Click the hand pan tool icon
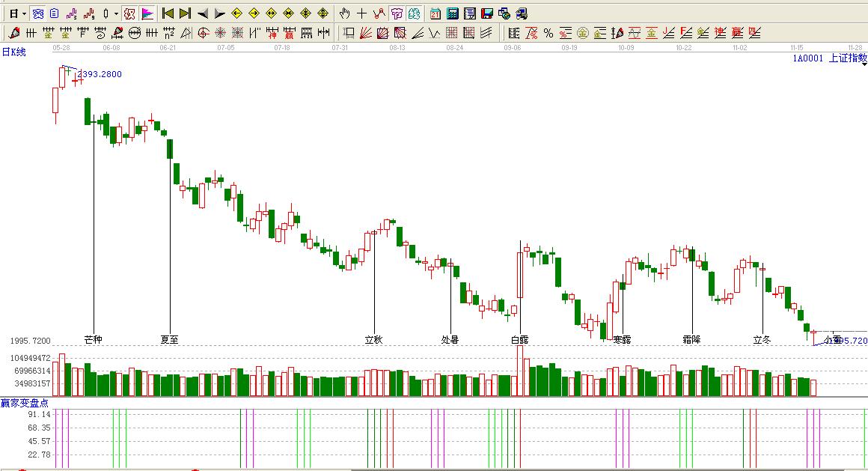Image resolution: width=868 pixels, height=471 pixels. (x=344, y=13)
